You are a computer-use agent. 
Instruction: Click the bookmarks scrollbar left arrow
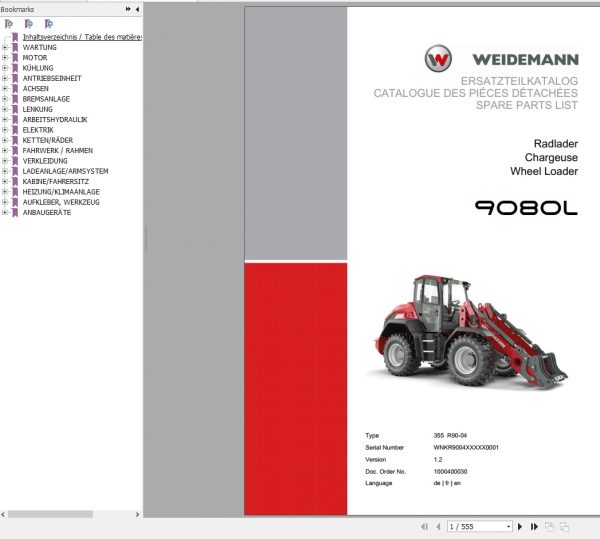(3, 515)
